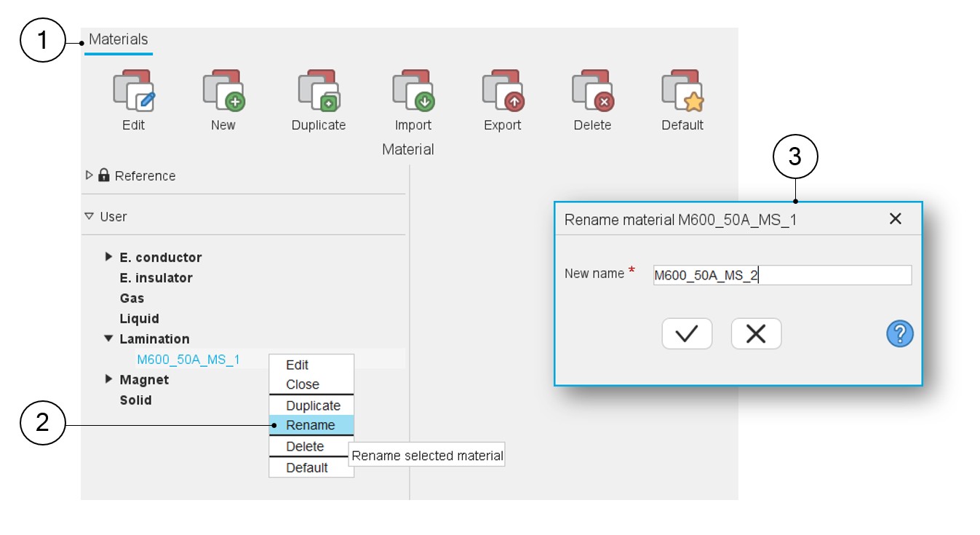Choose Delete from the context menu

tap(311, 446)
